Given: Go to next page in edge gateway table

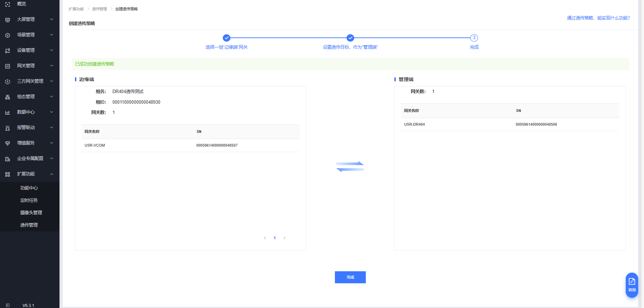Looking at the screenshot, I should coord(284,238).
